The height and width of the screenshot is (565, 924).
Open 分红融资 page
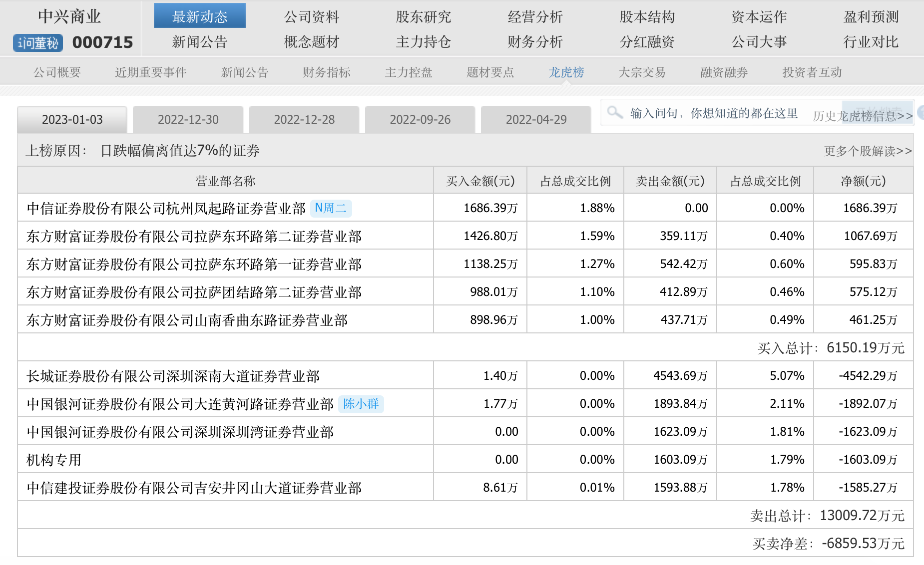pos(647,42)
